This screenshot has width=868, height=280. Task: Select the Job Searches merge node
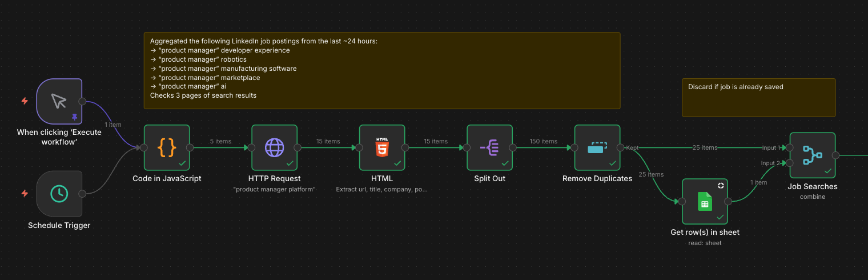coord(812,155)
